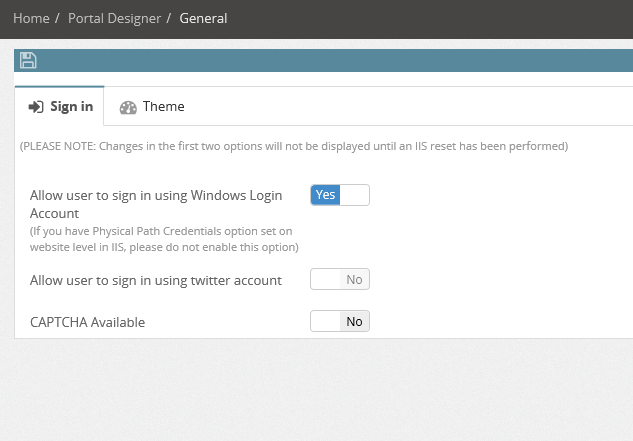Go to Home in the breadcrumb
Viewport: 633px width, 441px height.
(31, 18)
